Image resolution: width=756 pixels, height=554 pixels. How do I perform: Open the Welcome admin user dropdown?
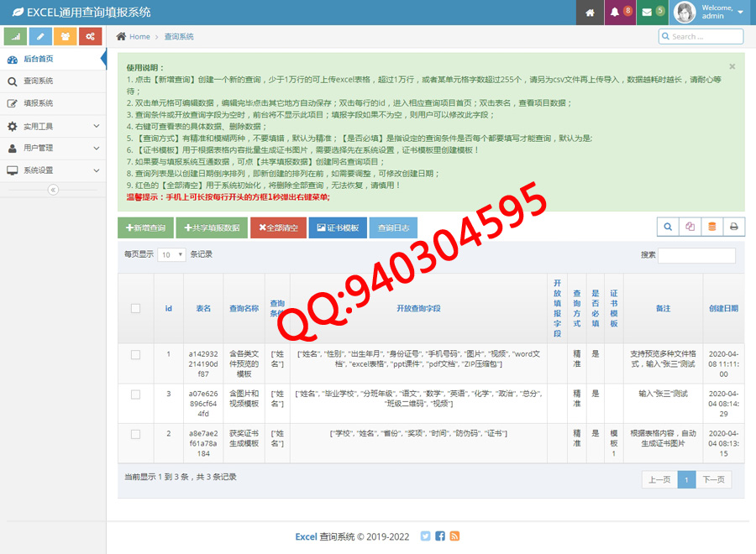point(711,13)
